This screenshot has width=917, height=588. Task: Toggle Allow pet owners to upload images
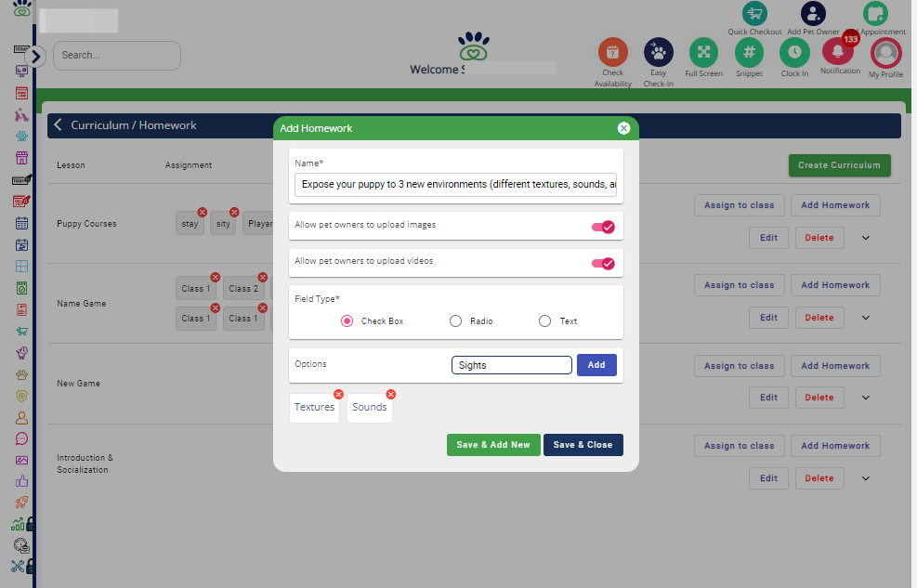(603, 227)
